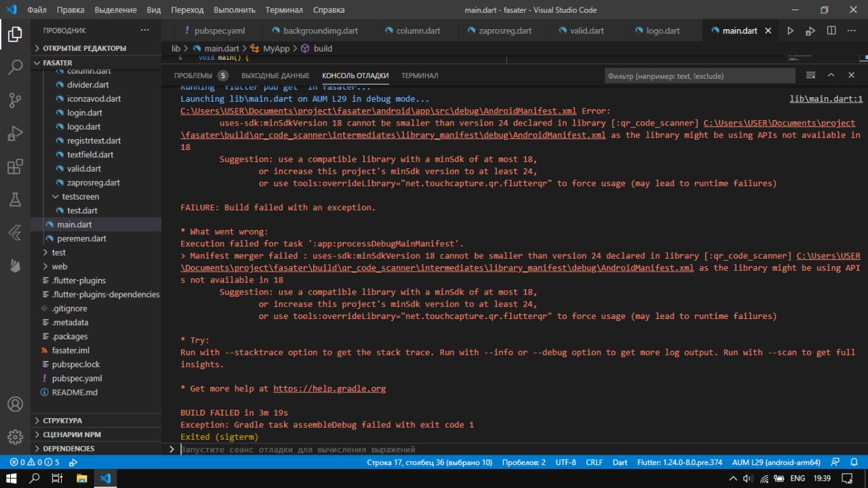
Task: Switch to the ВЫХОДНЫЕ ДАННЫЕ panel tab
Action: (275, 75)
